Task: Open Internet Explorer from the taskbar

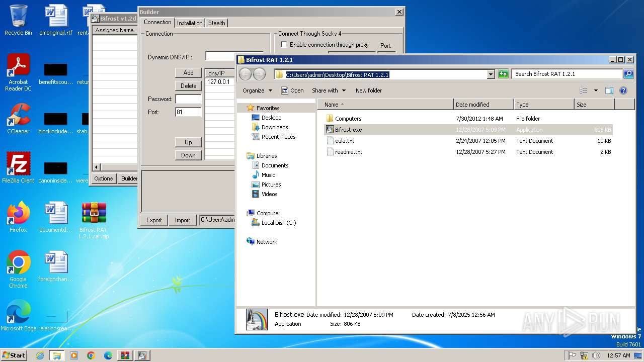Action: pyautogui.click(x=40, y=355)
